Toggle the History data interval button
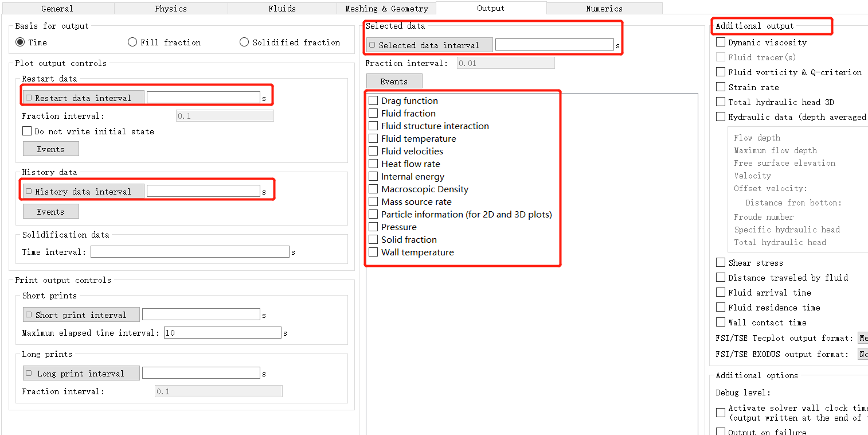Viewport: 868px width, 435px height. tap(83, 192)
